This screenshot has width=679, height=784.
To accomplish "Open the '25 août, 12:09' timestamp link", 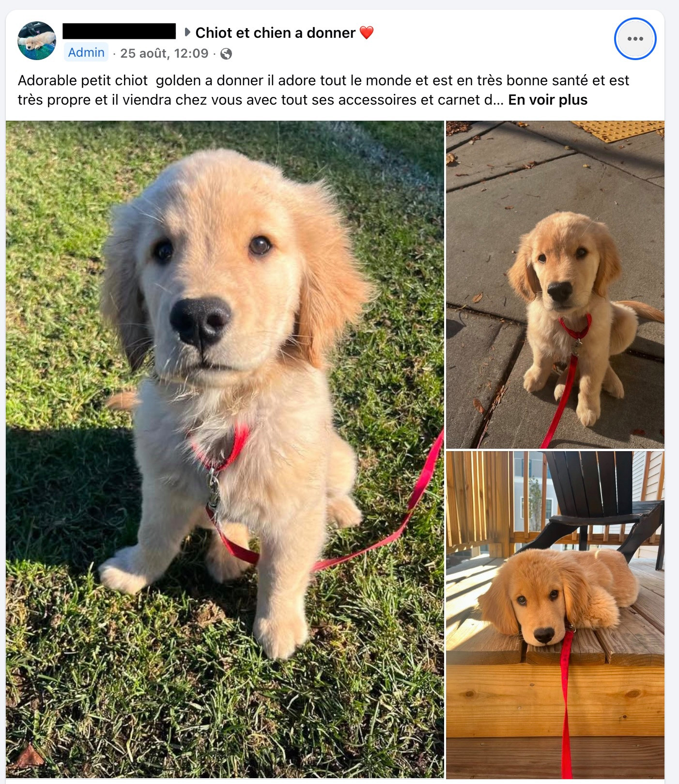I will (x=164, y=53).
